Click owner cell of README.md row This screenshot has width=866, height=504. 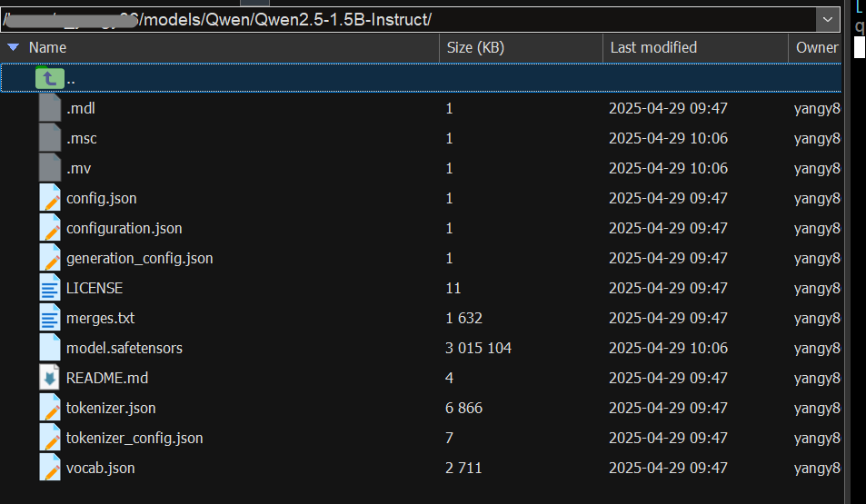818,378
